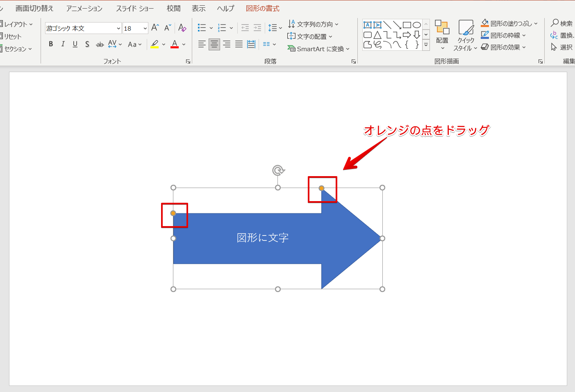The width and height of the screenshot is (575, 392).
Task: Open the font name combo box
Action: [83, 28]
